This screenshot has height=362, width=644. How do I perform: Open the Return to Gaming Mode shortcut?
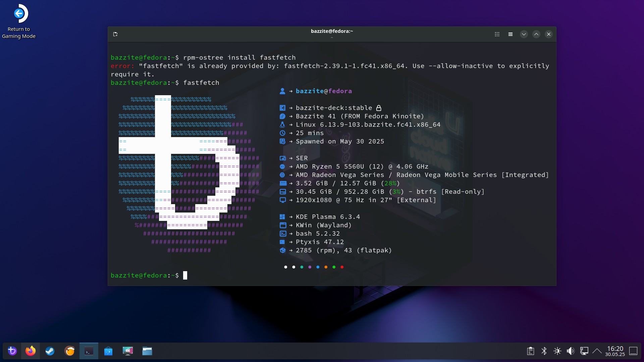point(19,21)
